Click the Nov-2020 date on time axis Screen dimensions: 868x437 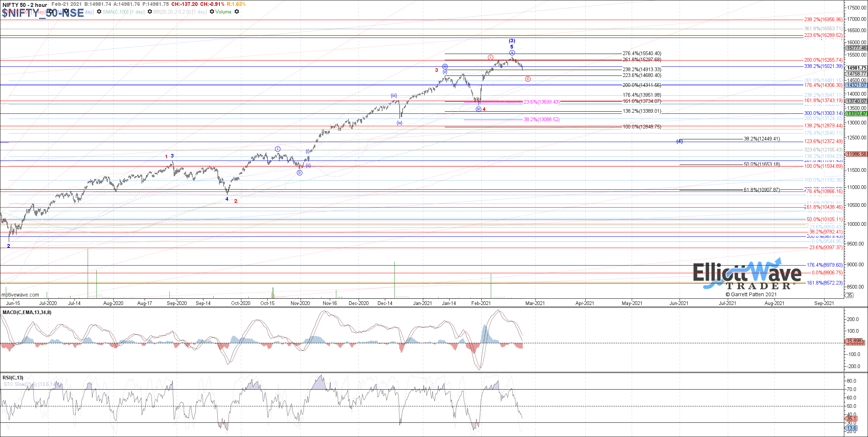pyautogui.click(x=300, y=303)
